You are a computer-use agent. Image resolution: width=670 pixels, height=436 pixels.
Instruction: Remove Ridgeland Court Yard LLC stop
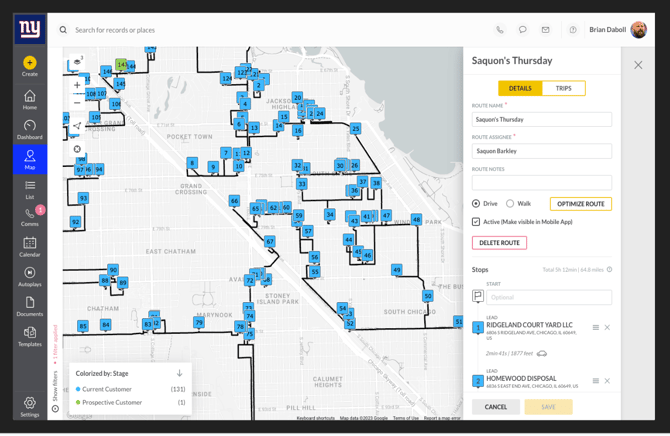pyautogui.click(x=607, y=327)
